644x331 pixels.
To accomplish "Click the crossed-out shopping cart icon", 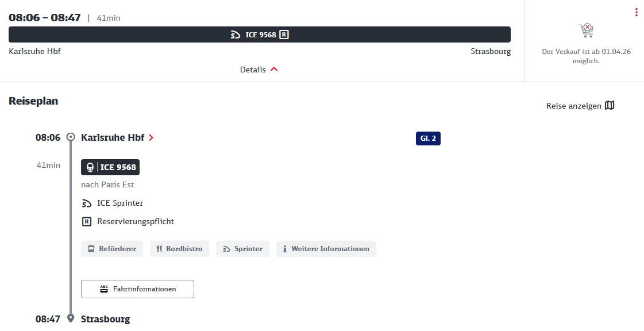I will point(586,30).
